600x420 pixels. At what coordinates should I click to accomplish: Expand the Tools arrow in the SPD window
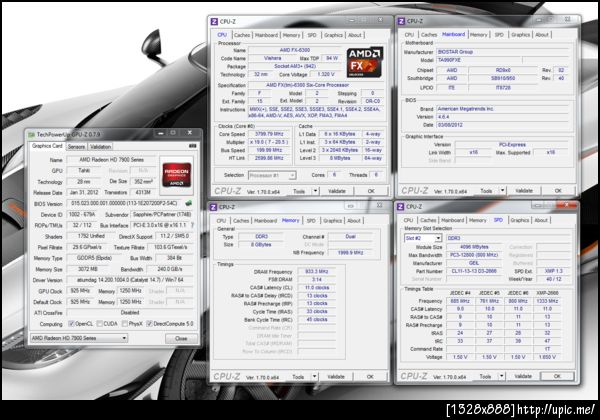(x=501, y=376)
